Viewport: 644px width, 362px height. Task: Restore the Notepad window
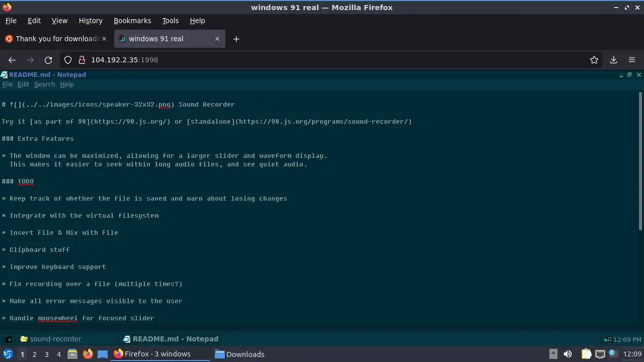point(629,74)
